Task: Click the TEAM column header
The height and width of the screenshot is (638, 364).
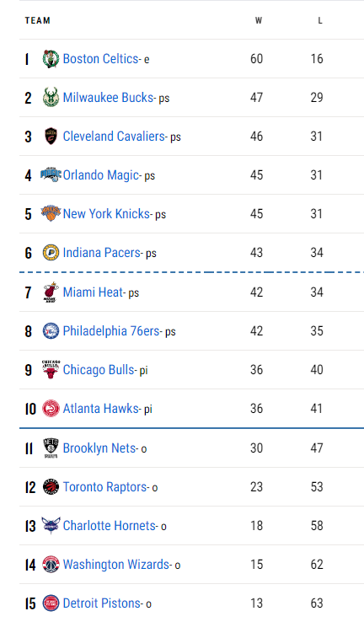Action: click(37, 21)
